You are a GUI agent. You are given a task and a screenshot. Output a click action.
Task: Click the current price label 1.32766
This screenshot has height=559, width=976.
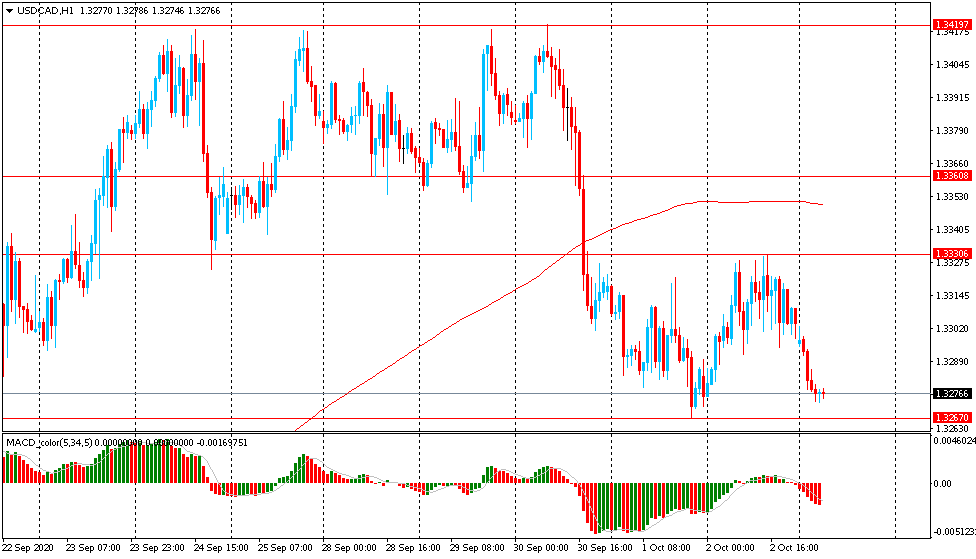(952, 393)
